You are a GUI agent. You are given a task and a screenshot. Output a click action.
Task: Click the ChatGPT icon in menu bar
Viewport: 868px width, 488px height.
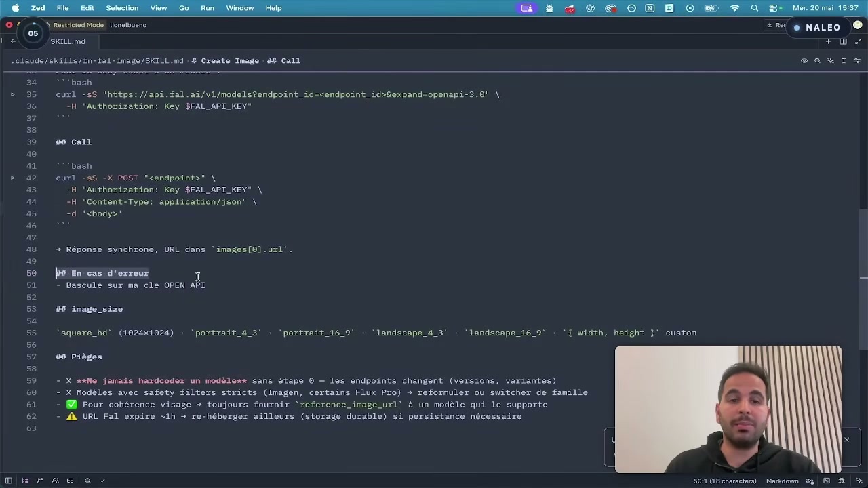pos(590,8)
